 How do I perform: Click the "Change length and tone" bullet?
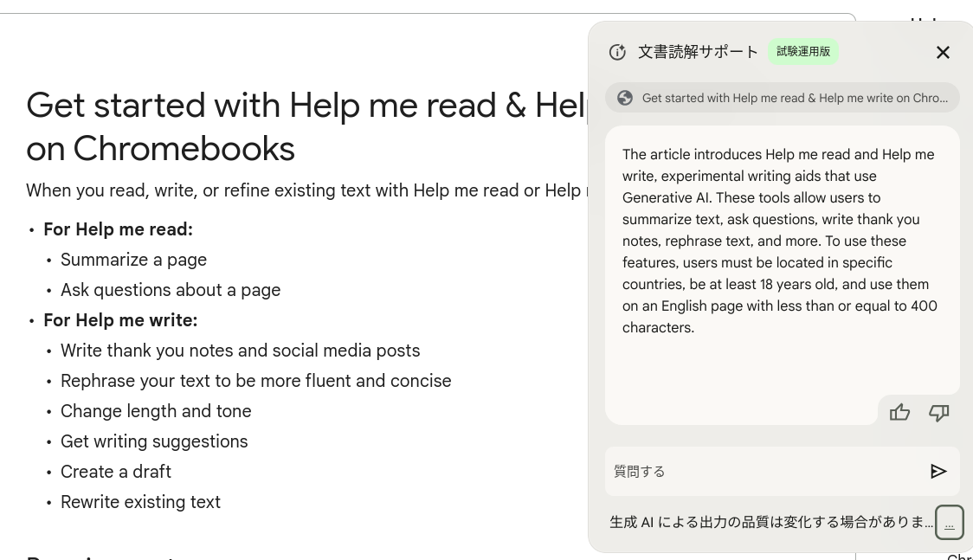(x=156, y=411)
